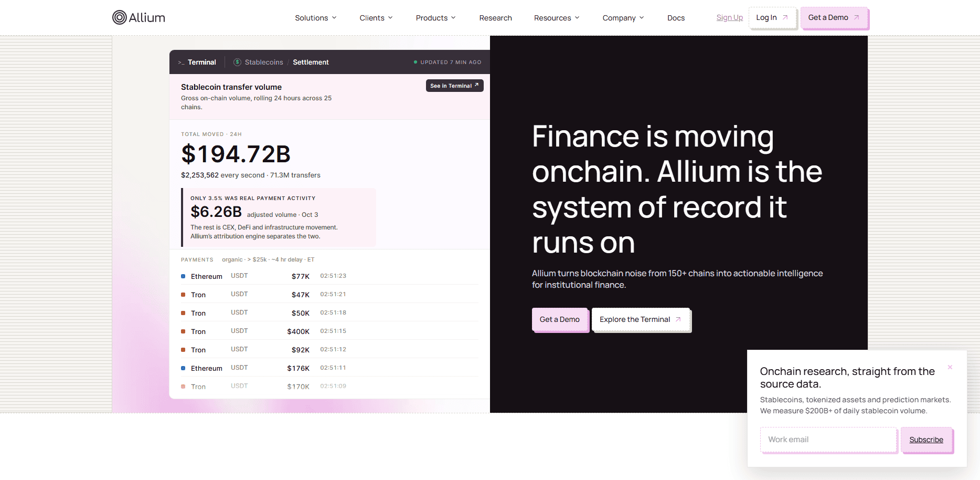Click the Log In button
This screenshot has width=980, height=480.
point(772,17)
